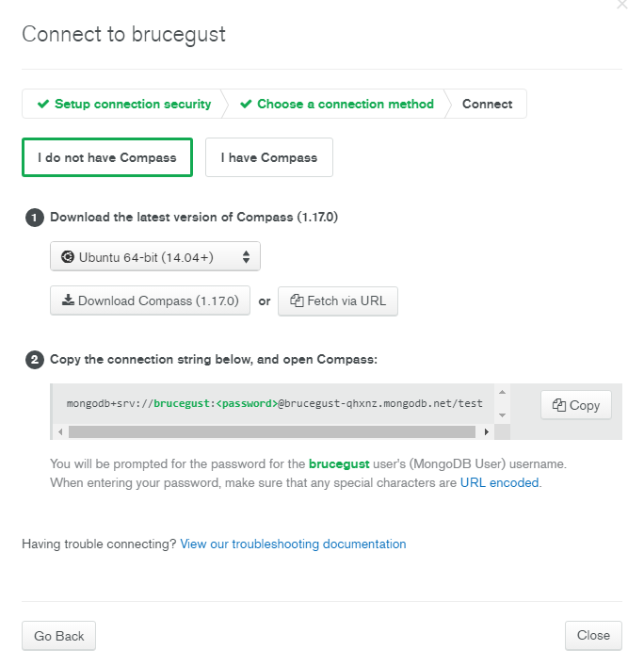Click the green checkmark beside Setup connection security
The width and height of the screenshot is (644, 666).
[42, 105]
